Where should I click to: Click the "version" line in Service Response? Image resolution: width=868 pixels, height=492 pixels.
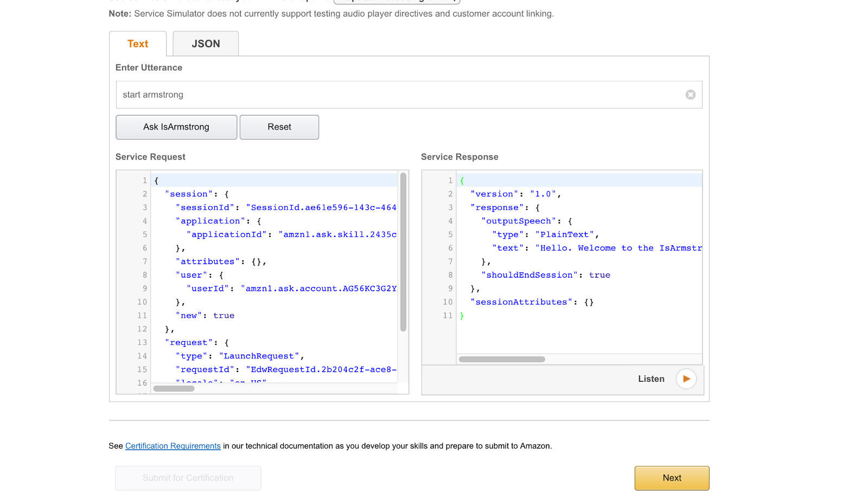point(515,194)
